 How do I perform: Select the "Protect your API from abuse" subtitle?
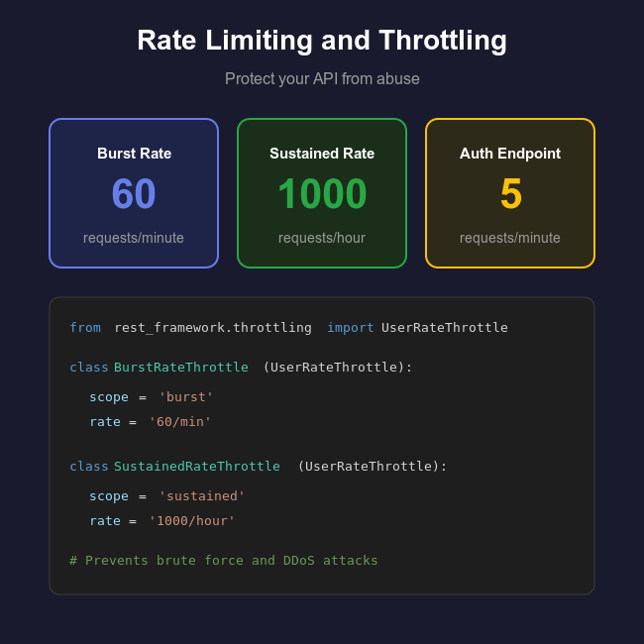(x=322, y=78)
